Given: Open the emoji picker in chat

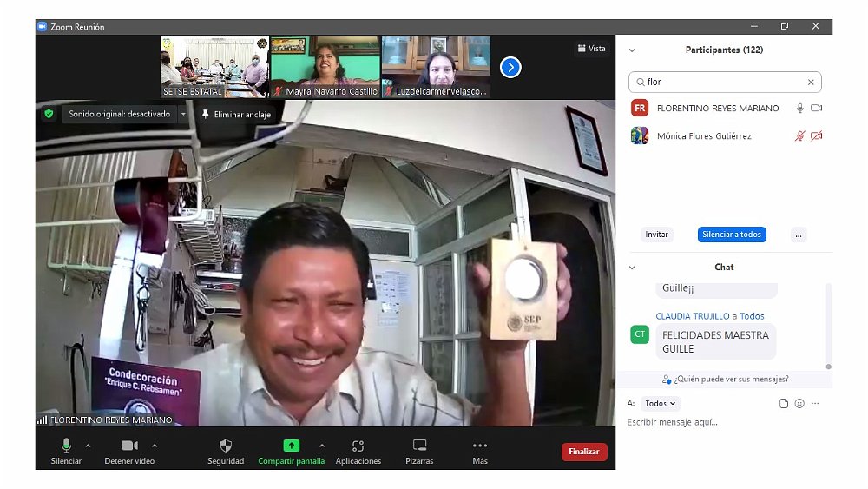Looking at the screenshot, I should point(799,404).
